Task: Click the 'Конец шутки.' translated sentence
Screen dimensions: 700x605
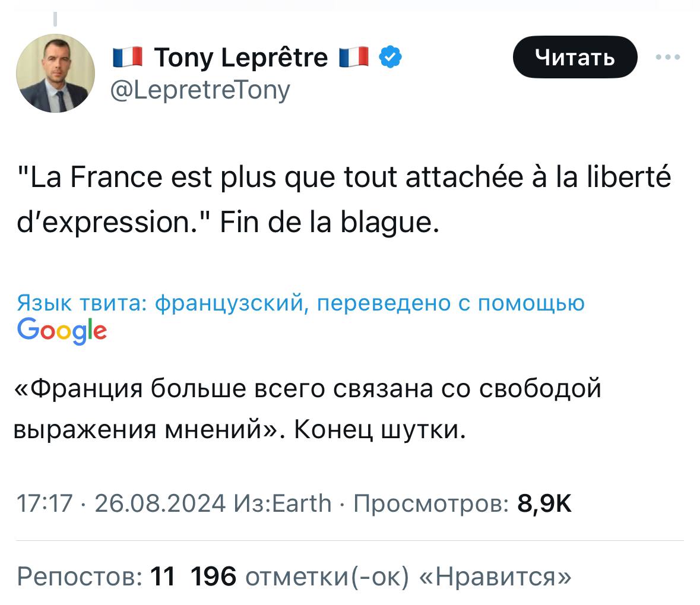Action: coord(380,428)
